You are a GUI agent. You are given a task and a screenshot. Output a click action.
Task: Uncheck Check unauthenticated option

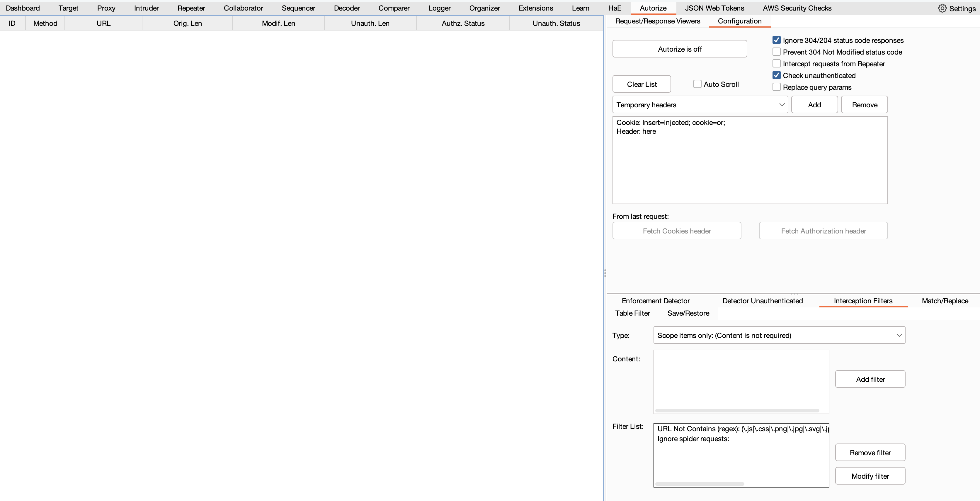776,75
